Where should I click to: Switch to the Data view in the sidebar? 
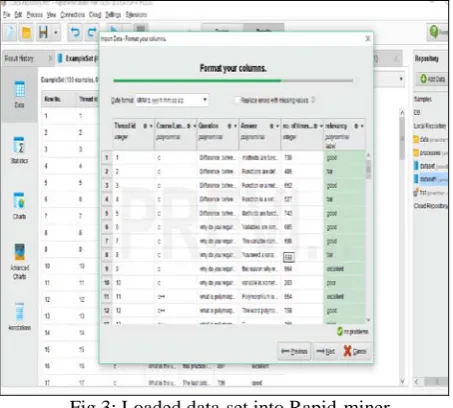pyautogui.click(x=19, y=95)
